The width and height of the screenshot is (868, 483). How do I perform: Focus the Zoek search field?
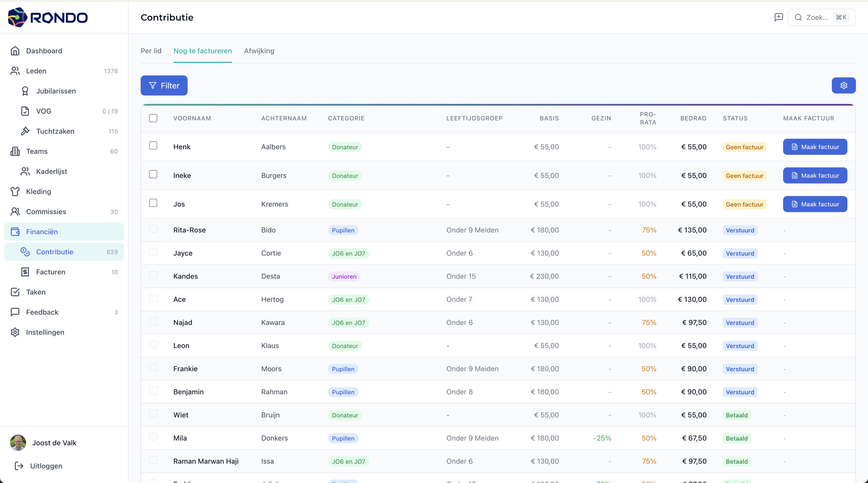(x=817, y=18)
